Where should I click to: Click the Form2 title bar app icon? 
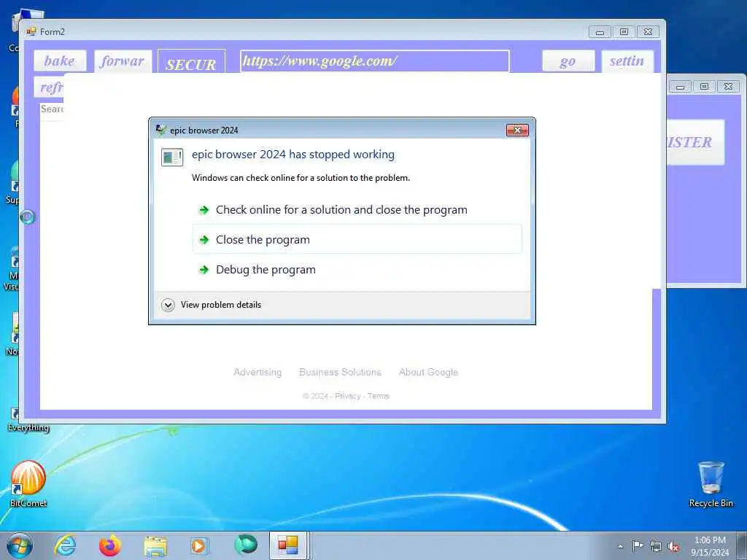pos(31,32)
